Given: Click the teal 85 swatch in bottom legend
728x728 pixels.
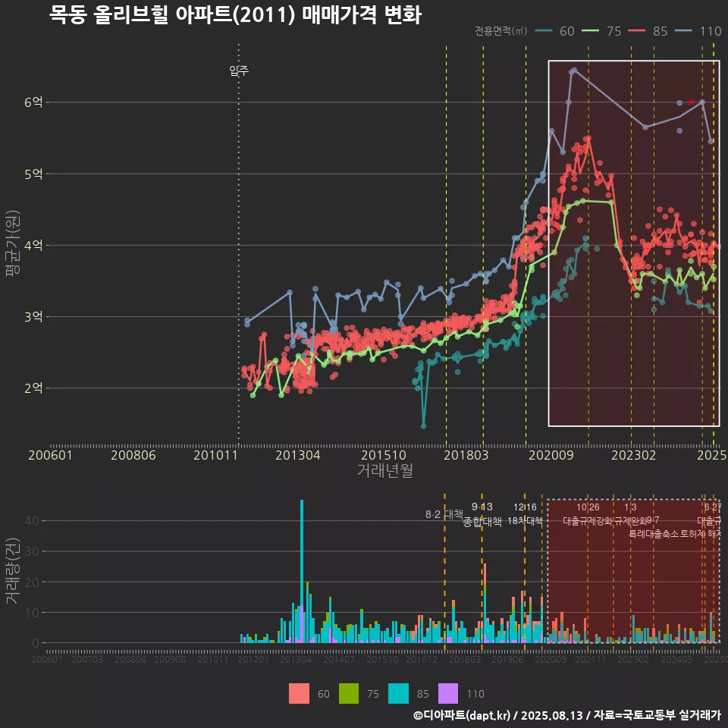Looking at the screenshot, I should [398, 693].
